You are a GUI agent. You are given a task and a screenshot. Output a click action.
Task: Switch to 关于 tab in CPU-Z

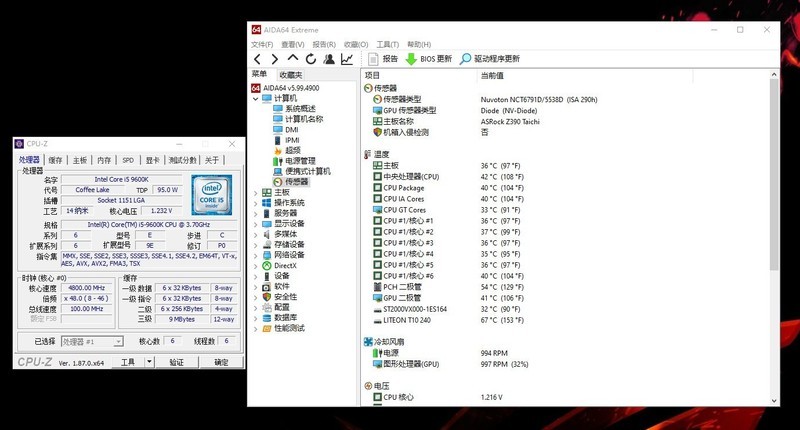pos(212,160)
